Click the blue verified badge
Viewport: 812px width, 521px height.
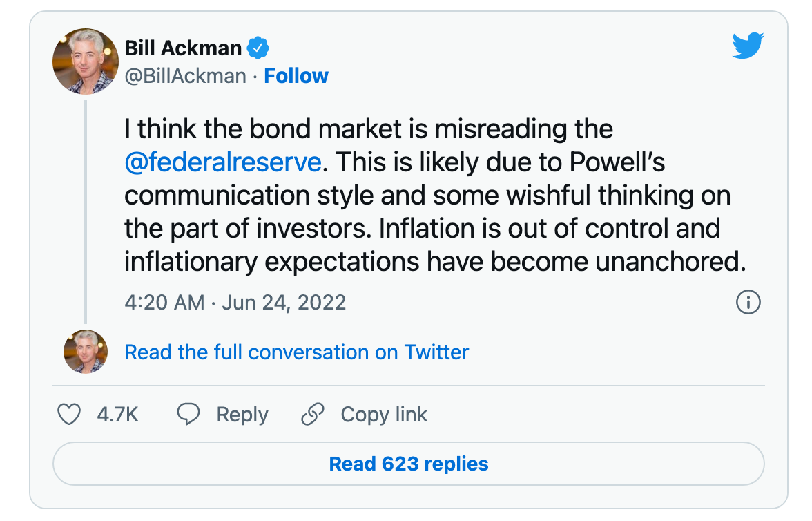tap(258, 48)
